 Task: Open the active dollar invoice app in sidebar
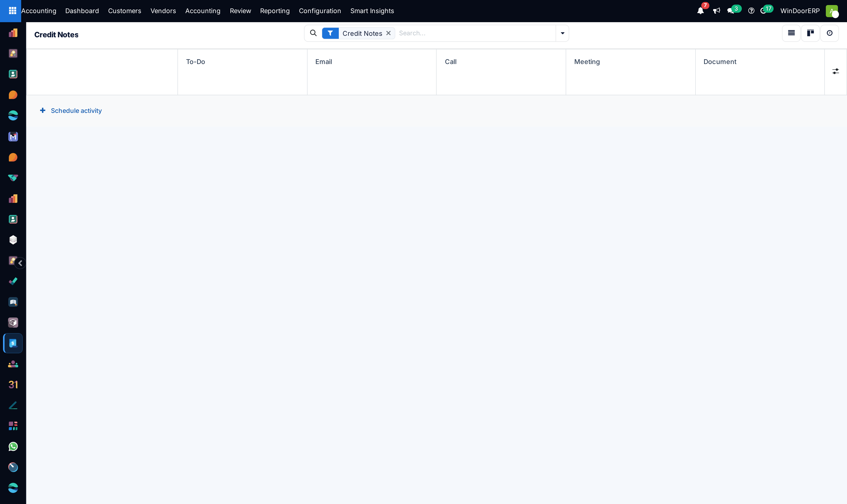pyautogui.click(x=13, y=343)
